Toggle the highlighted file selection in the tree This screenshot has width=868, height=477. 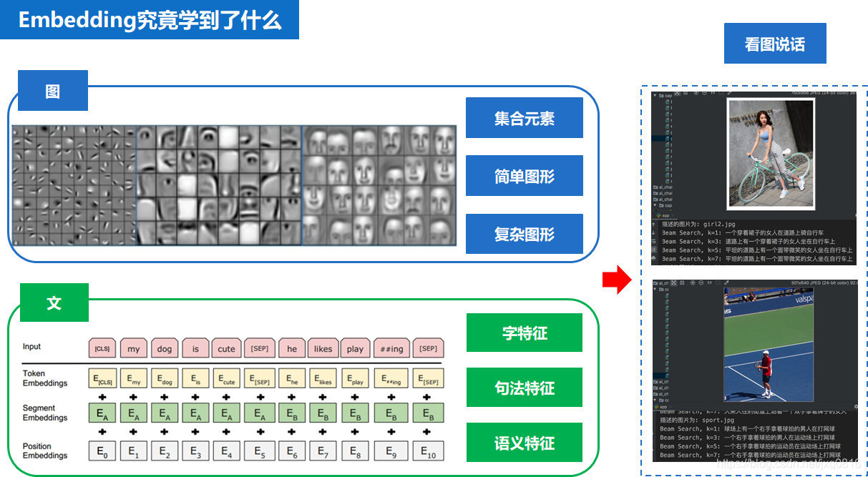[666, 137]
